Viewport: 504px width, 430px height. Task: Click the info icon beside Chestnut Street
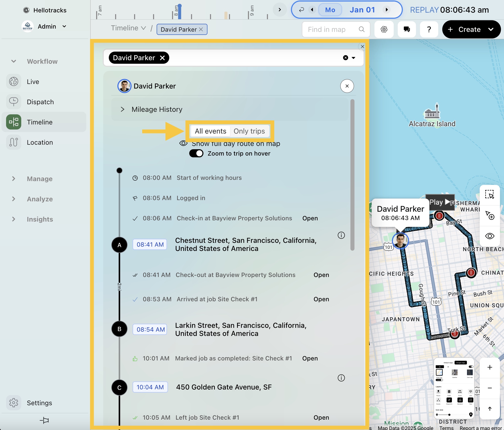(341, 235)
